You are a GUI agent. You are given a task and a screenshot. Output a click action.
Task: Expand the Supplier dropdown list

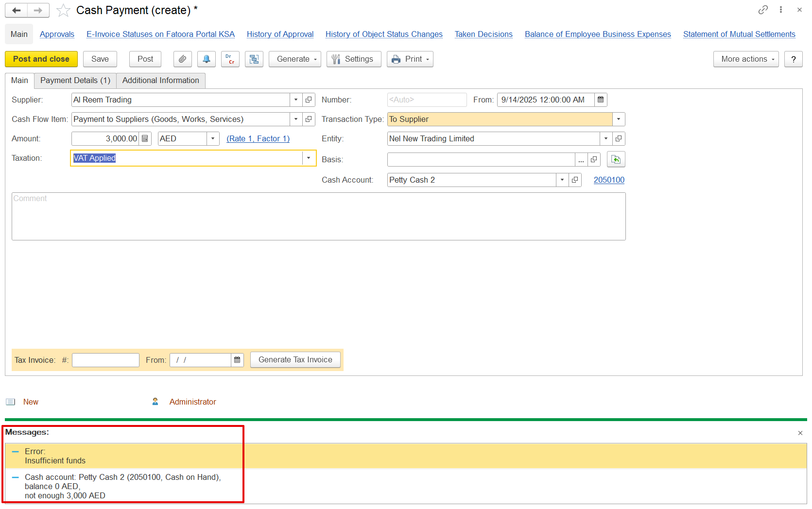tap(296, 100)
